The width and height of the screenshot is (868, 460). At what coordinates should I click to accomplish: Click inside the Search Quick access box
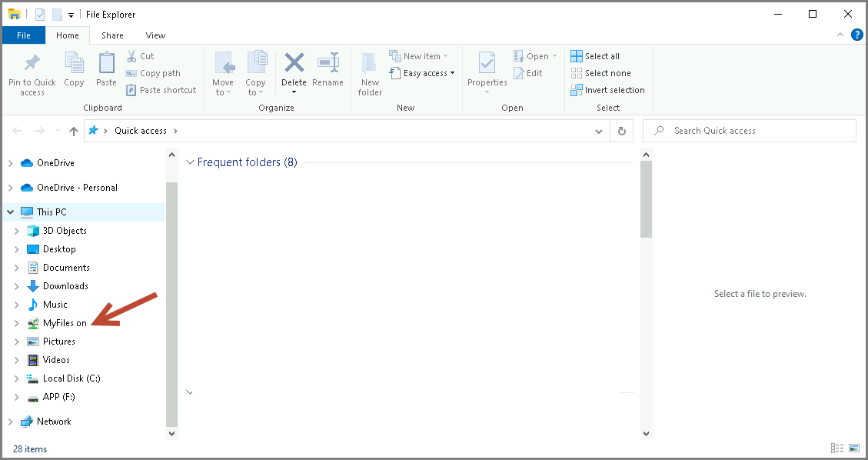coord(750,130)
